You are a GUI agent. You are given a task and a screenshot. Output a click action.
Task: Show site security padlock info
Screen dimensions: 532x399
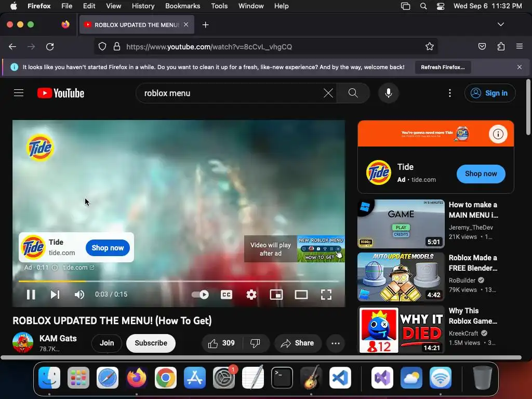coord(117,46)
